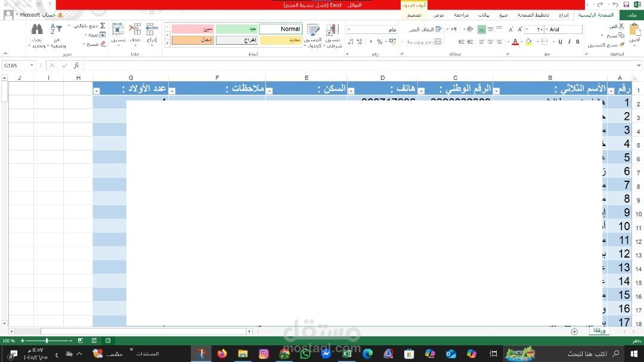This screenshot has width=644, height=362.
Task: Switch to Page Layout view in status bar
Action: (x=94, y=341)
